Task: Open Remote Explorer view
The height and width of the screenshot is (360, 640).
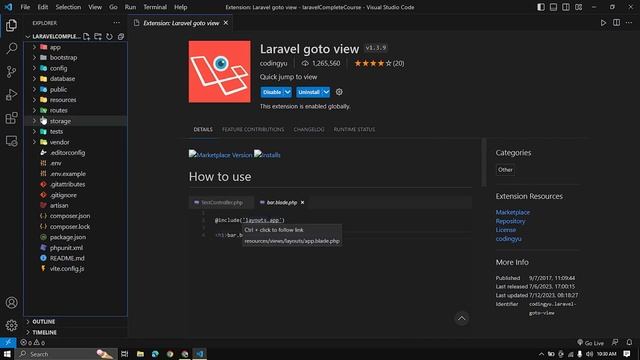Action: tap(11, 141)
